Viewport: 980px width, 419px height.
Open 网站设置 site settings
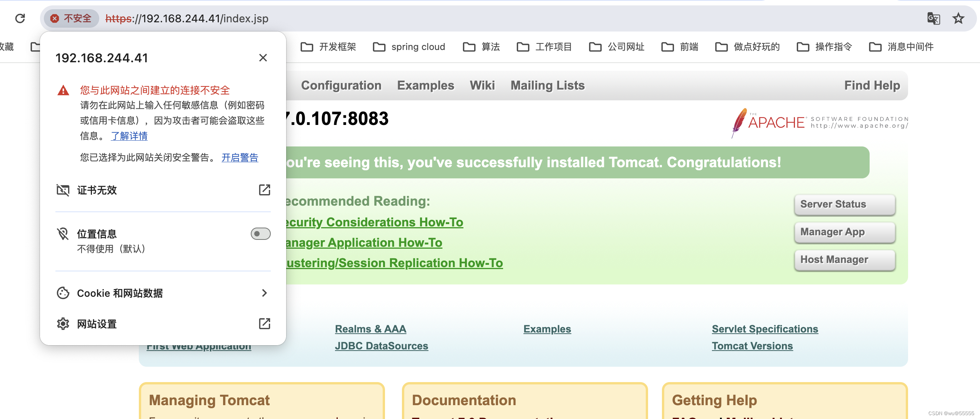pyautogui.click(x=163, y=324)
